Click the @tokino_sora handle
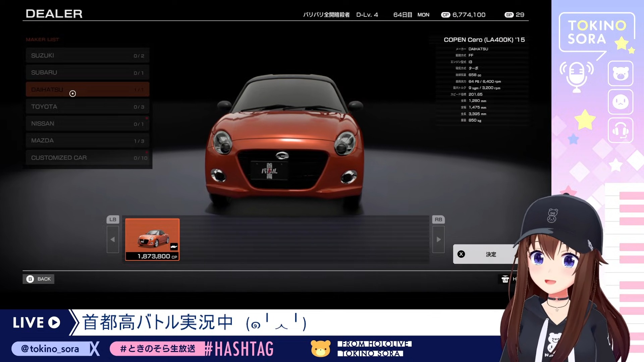644x362 pixels. tap(50, 349)
